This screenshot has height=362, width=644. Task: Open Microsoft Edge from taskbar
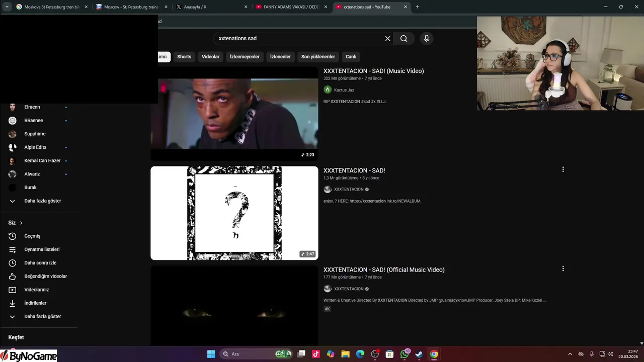(x=360, y=354)
